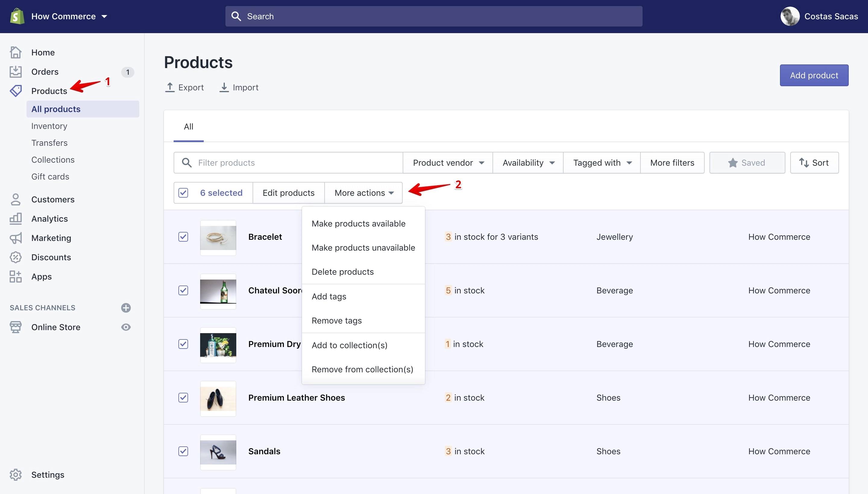Click the Sort arrows icon
868x494 pixels.
pos(804,163)
